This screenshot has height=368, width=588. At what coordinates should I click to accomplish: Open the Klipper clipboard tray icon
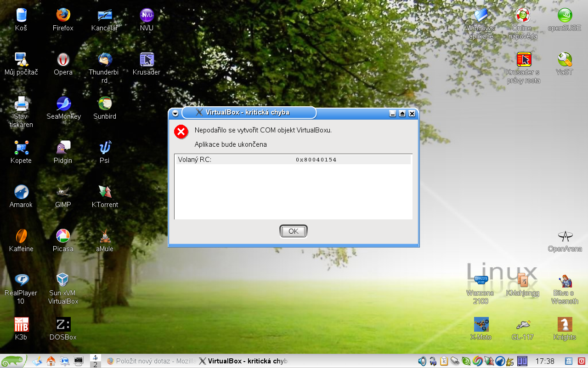[444, 361]
